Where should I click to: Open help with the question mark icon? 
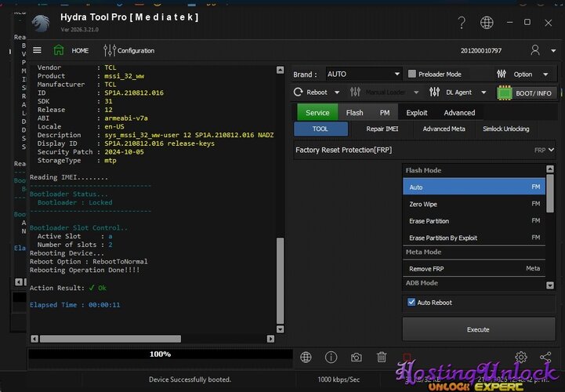462,23
